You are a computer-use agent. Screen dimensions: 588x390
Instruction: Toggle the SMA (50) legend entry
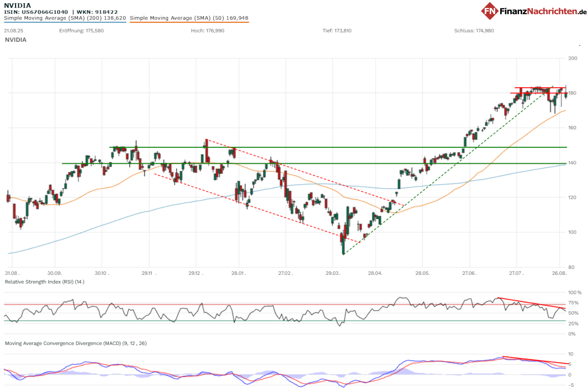click(189, 18)
